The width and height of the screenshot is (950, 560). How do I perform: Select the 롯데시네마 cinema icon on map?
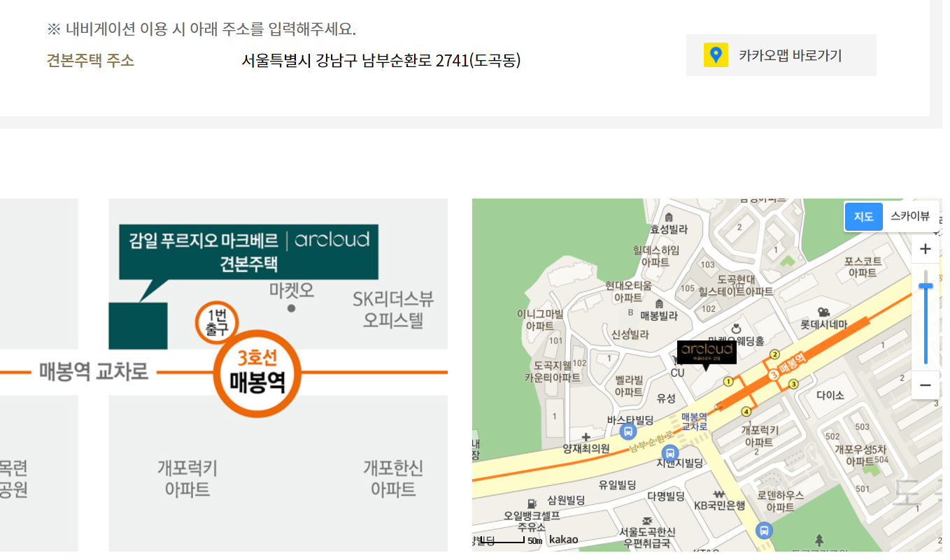click(x=823, y=313)
